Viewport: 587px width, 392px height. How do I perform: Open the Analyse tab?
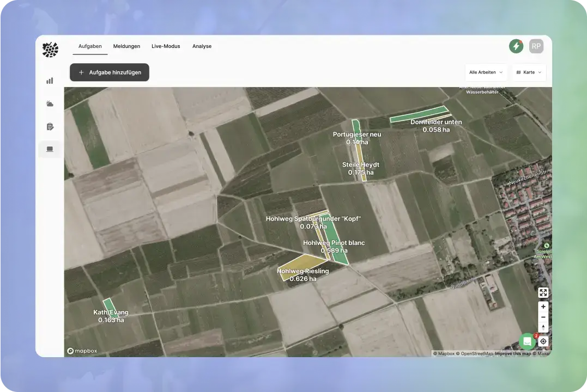pos(202,46)
